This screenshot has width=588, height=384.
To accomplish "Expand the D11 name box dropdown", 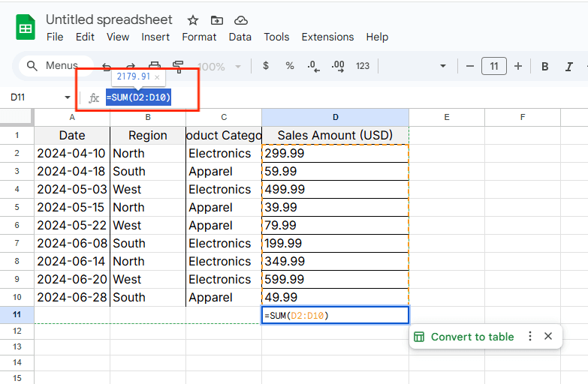I will pos(68,97).
